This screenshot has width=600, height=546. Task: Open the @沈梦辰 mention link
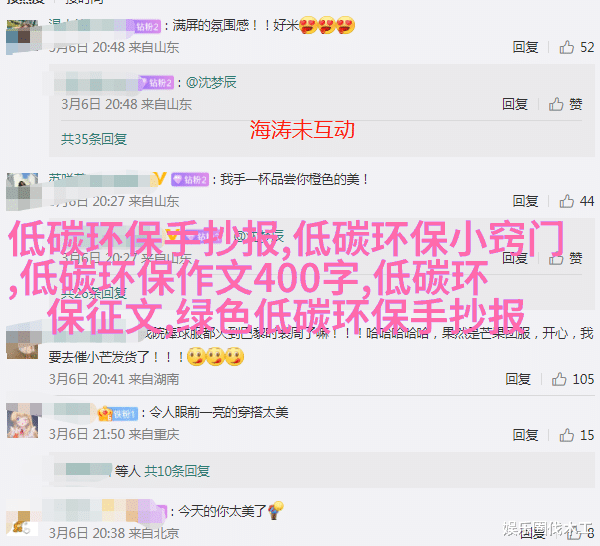tap(211, 82)
